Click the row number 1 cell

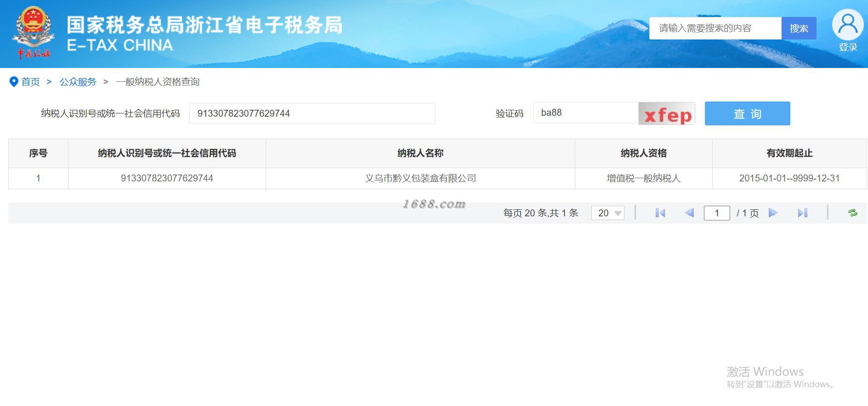[38, 178]
